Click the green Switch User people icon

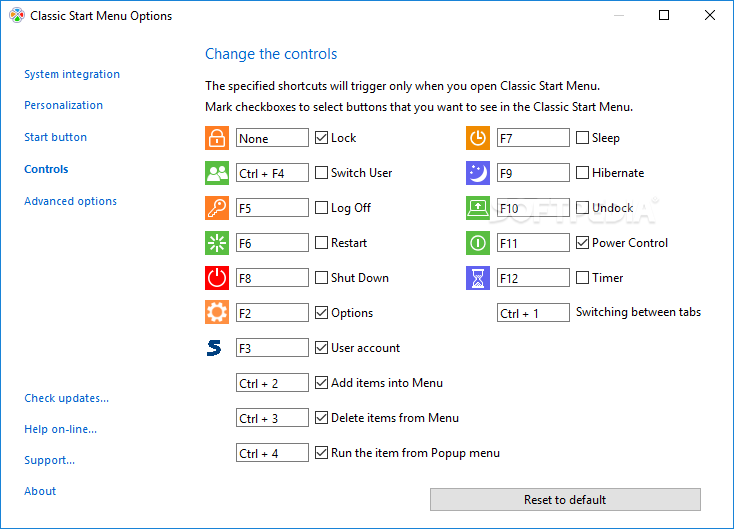[x=217, y=173]
